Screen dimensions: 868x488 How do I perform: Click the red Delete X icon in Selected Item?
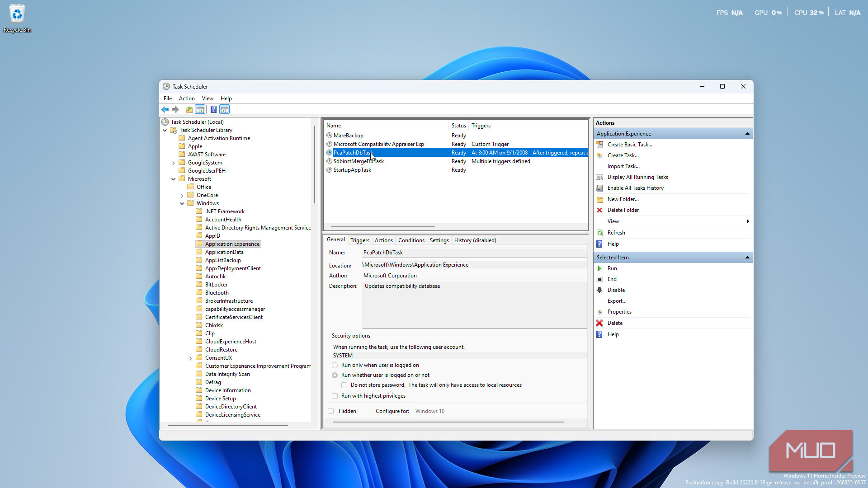(599, 323)
